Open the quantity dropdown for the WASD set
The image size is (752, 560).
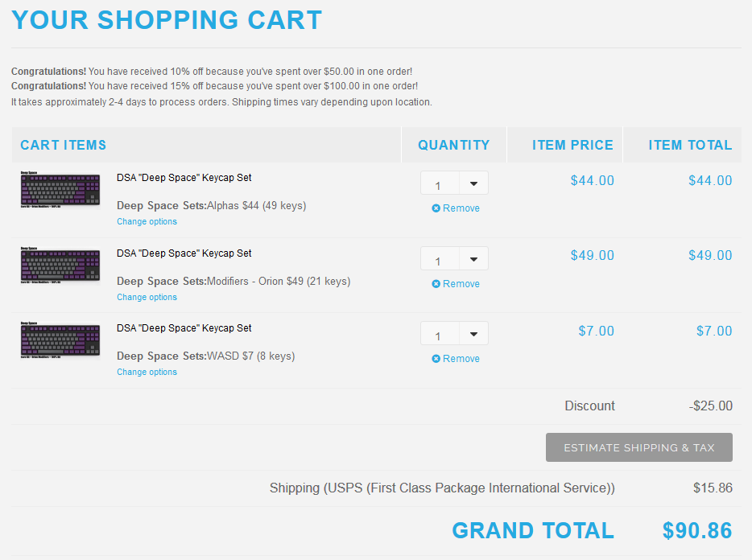coord(473,334)
